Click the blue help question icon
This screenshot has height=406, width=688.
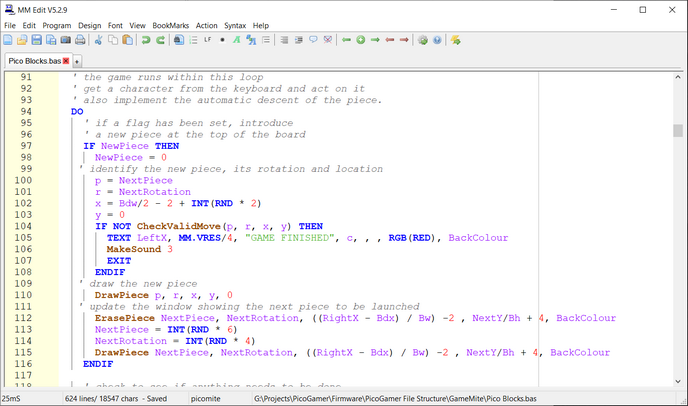click(x=437, y=40)
